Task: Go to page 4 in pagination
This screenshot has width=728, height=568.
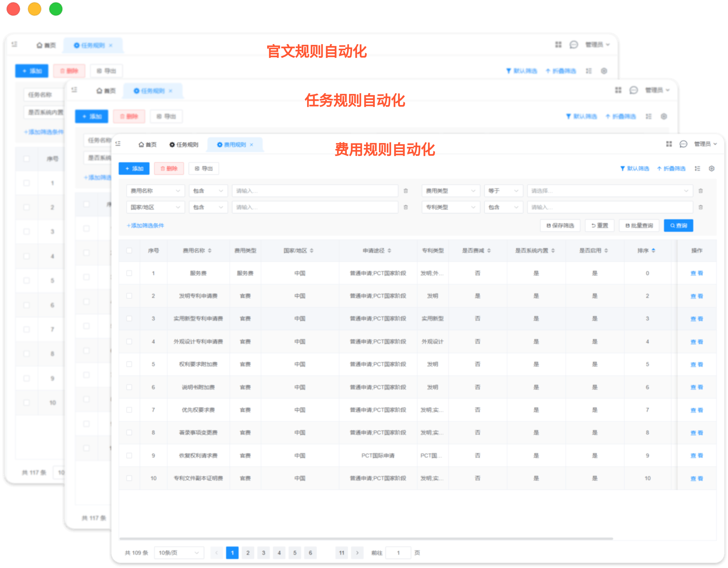Action: pos(279,552)
